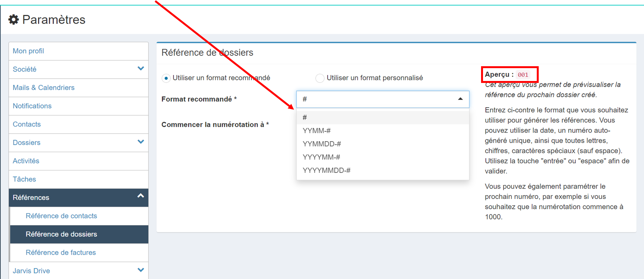
Task: Open Référence de contacts
Action: [x=61, y=216]
